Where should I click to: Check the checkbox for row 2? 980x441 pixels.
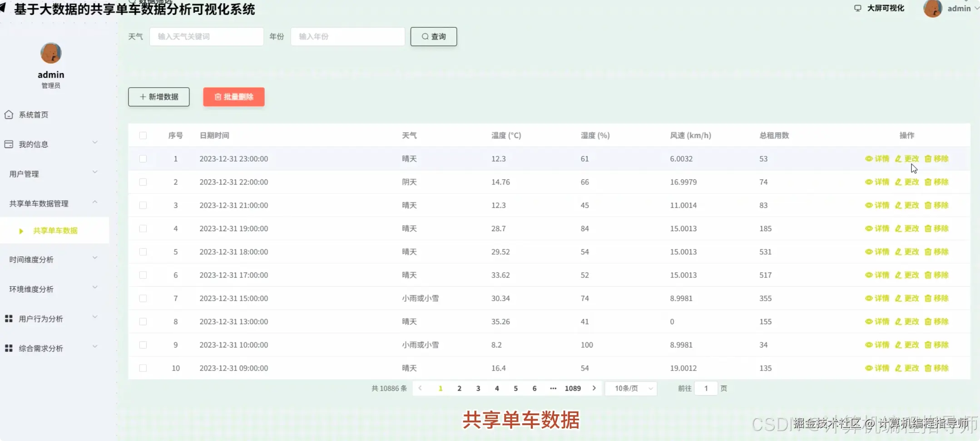[143, 182]
